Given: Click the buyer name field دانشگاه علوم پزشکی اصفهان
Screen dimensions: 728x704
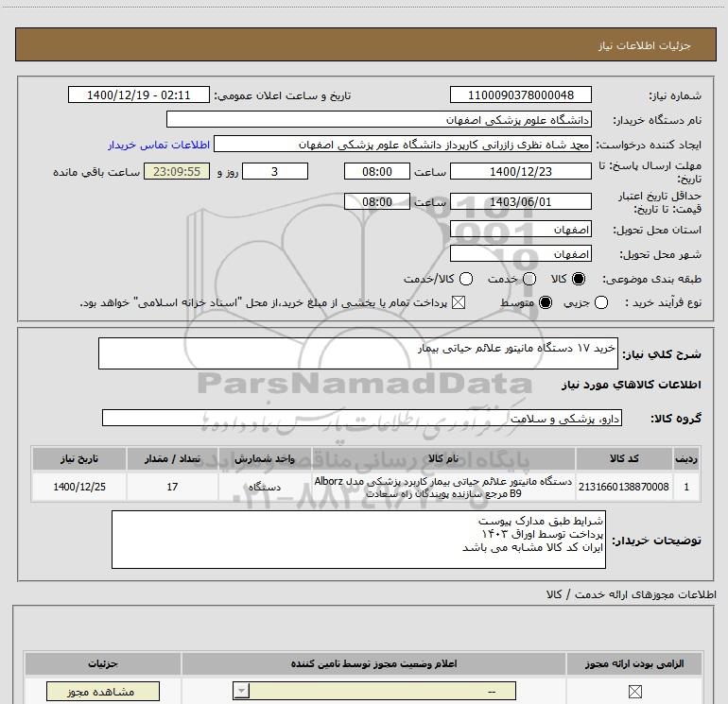Looking at the screenshot, I should coord(379,119).
